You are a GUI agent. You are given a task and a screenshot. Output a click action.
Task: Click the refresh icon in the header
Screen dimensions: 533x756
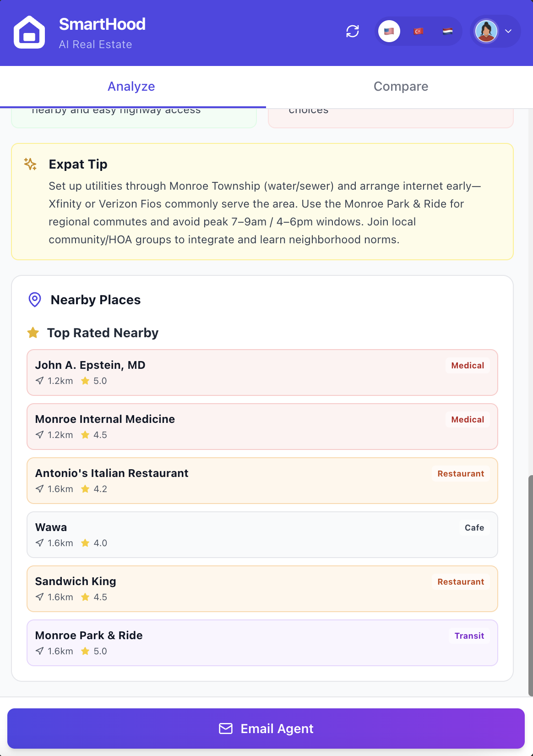click(x=352, y=31)
